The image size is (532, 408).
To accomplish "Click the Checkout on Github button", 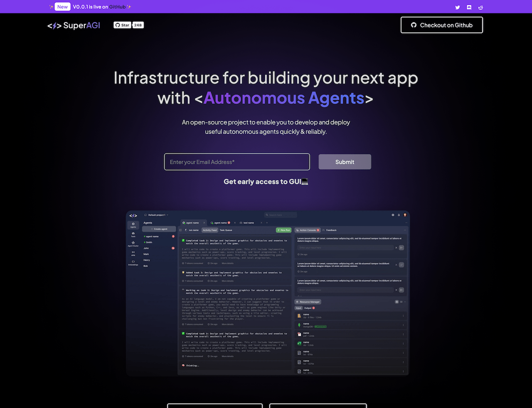I will [x=441, y=25].
